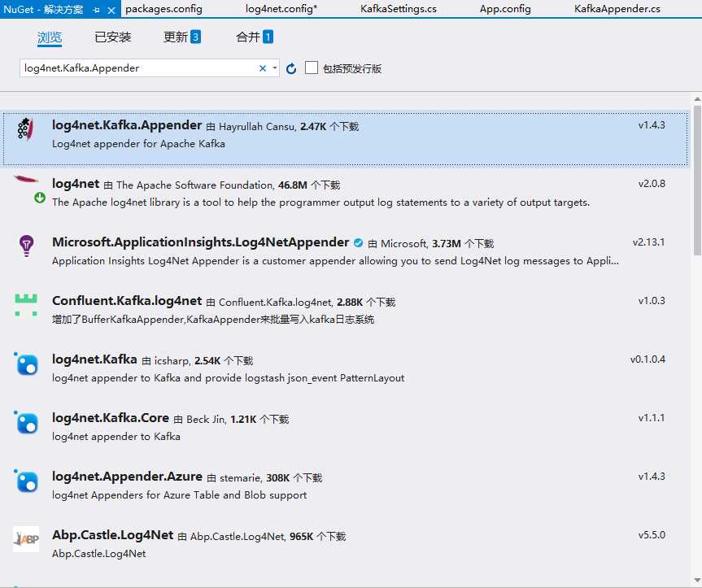Click version v2.13.1 of the Application Insights appender

tap(649, 242)
